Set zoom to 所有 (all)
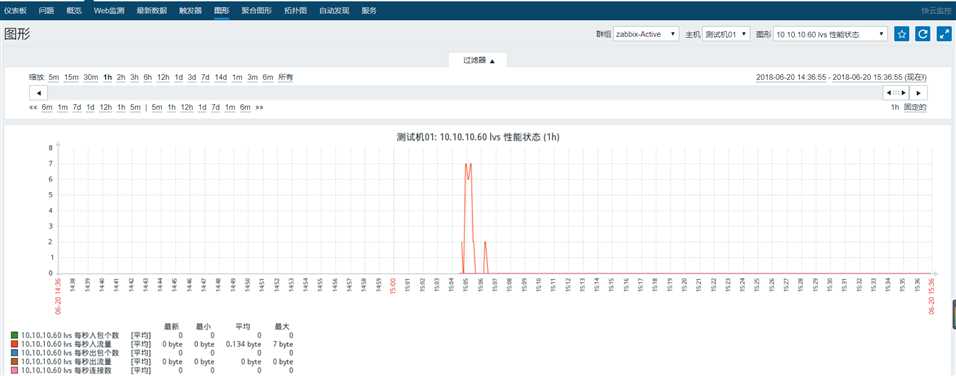Image resolution: width=956 pixels, height=376 pixels. click(285, 77)
